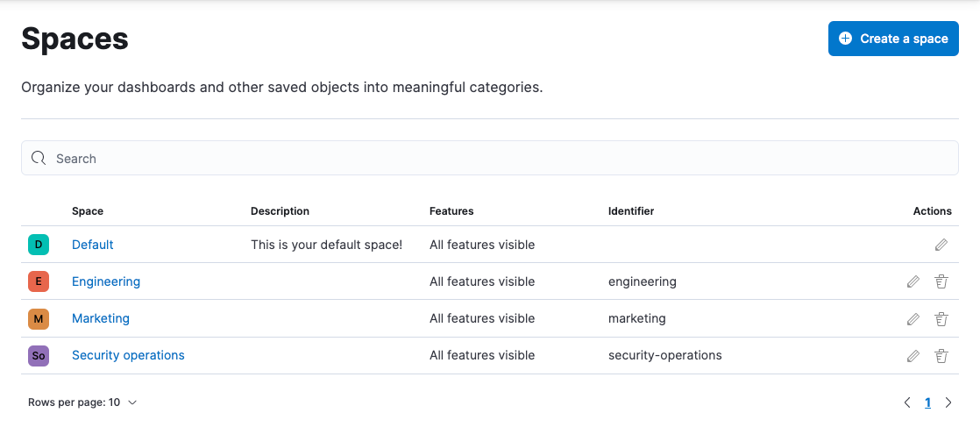
Task: Select page 1 in pagination
Action: pos(927,402)
